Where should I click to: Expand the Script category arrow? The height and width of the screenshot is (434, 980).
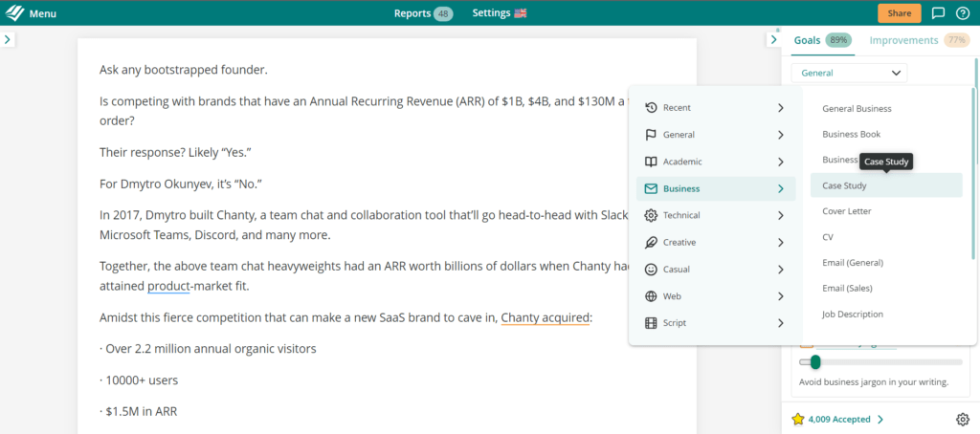tap(780, 323)
